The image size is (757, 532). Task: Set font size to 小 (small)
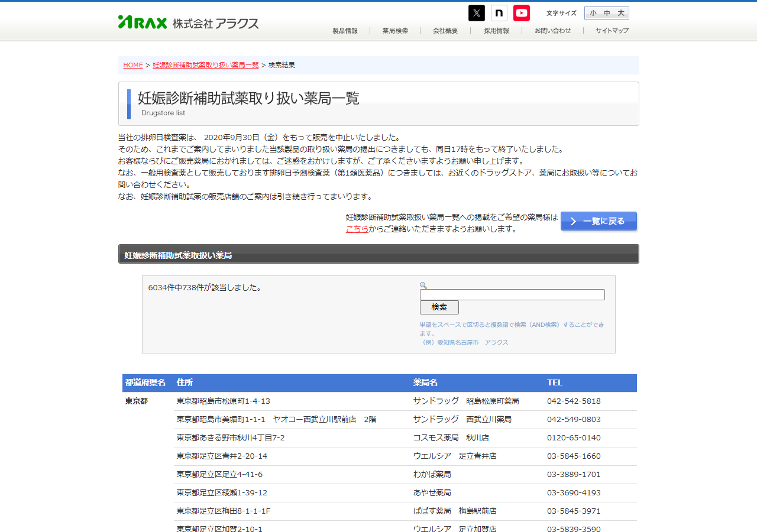click(x=593, y=13)
